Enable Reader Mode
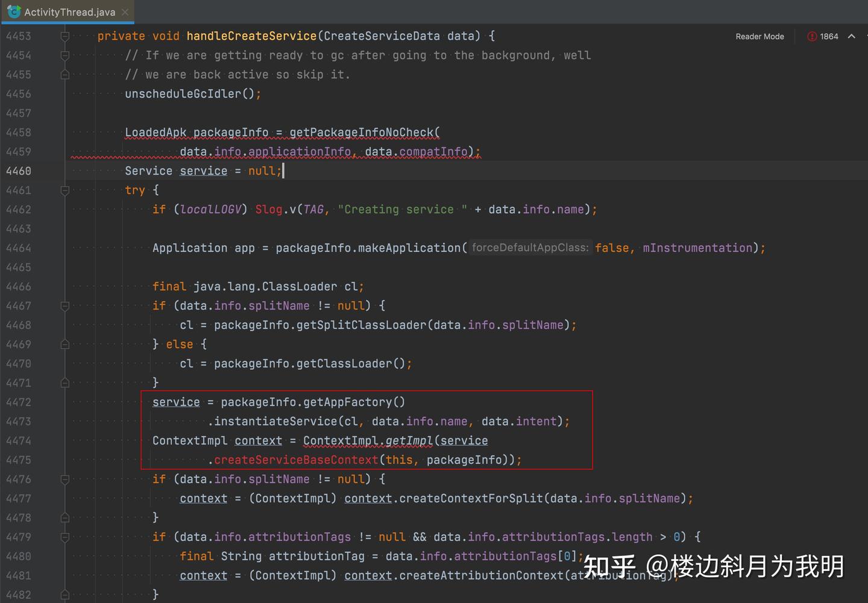Image resolution: width=868 pixels, height=603 pixels. [759, 37]
